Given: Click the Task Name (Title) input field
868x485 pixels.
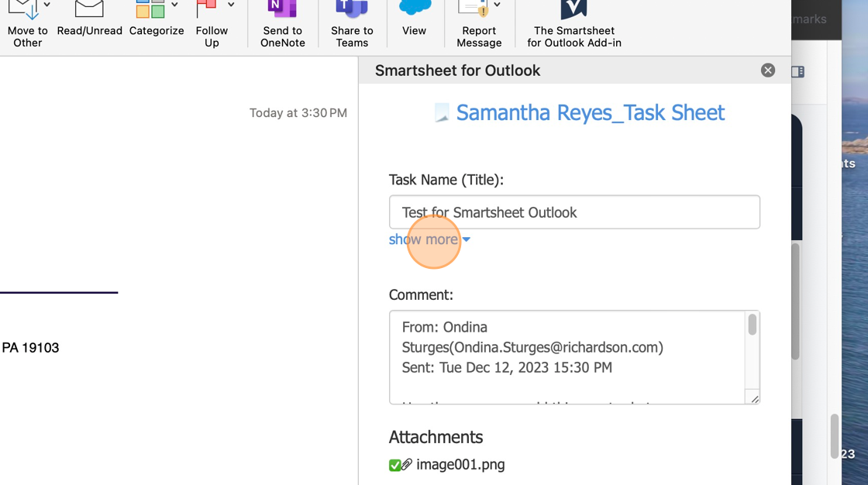Looking at the screenshot, I should click(x=574, y=212).
